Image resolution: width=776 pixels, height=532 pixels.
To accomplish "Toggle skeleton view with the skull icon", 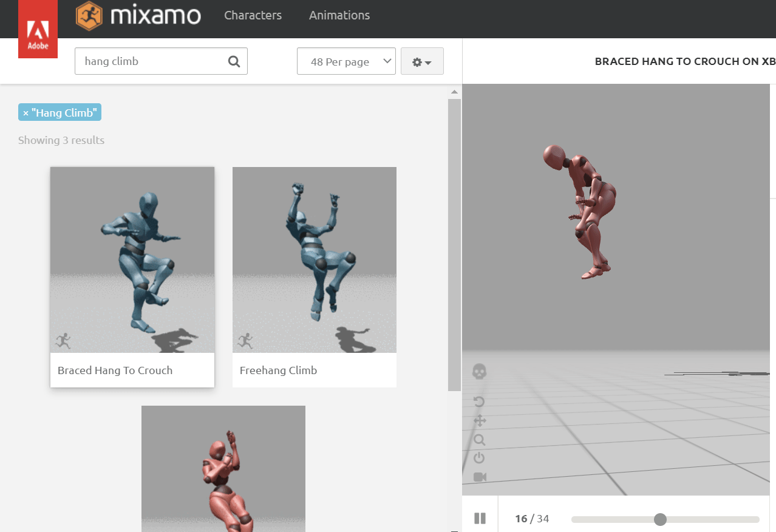I will coord(480,372).
